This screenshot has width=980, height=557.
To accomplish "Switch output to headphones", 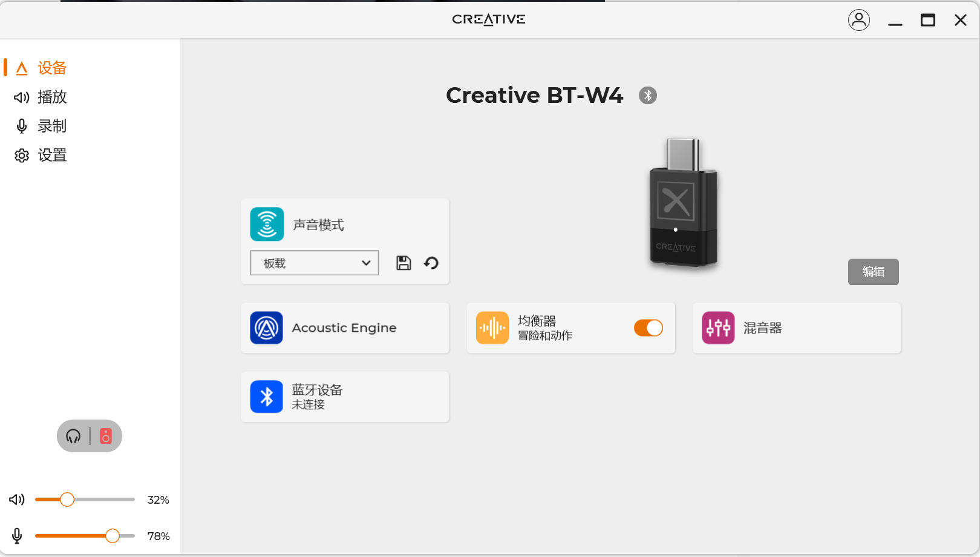I will point(73,436).
